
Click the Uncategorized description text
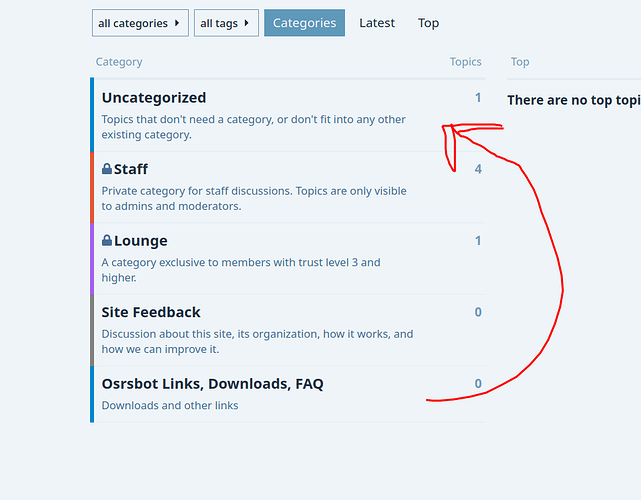(253, 127)
